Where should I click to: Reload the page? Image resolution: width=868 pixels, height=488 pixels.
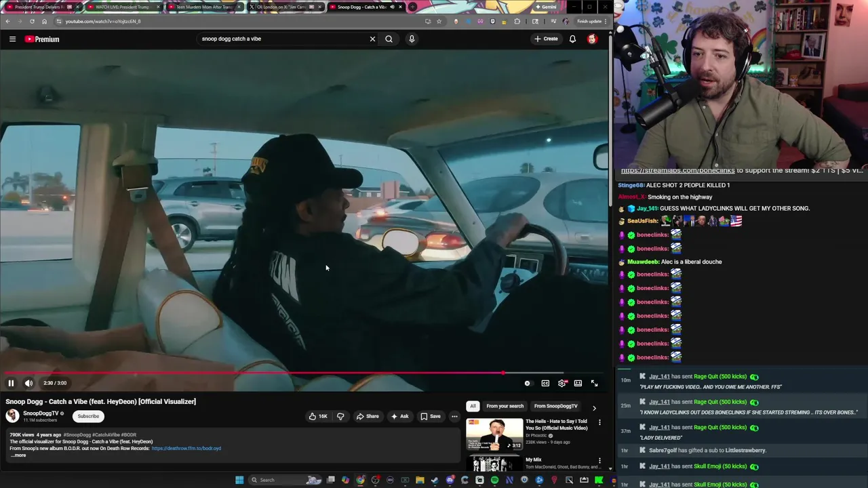32,21
